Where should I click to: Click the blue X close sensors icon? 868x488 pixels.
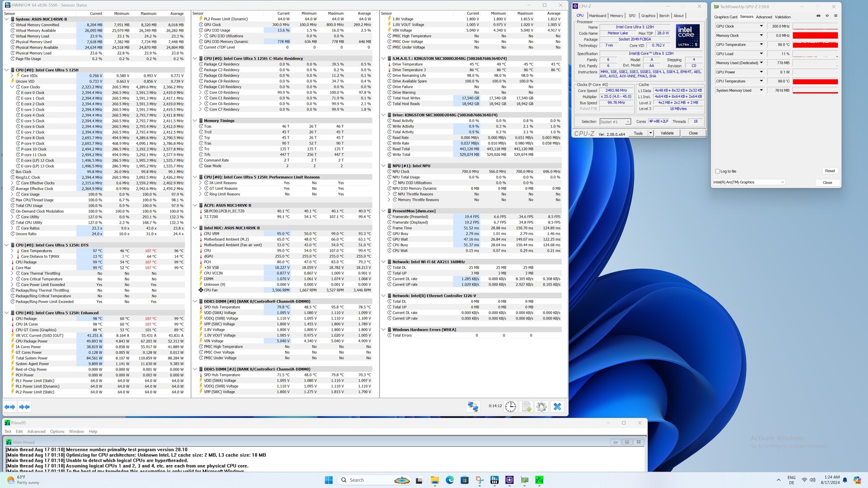point(557,406)
